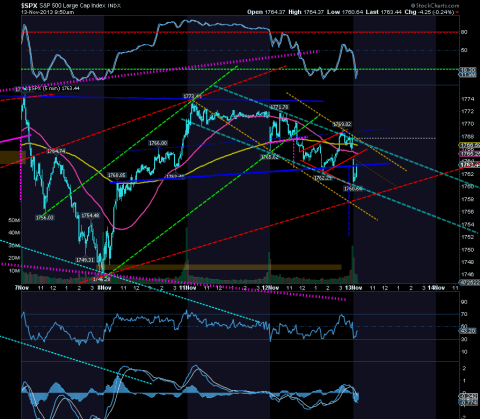Open the StockCharts.com watermark link
480x419 pixels.
pos(435,6)
